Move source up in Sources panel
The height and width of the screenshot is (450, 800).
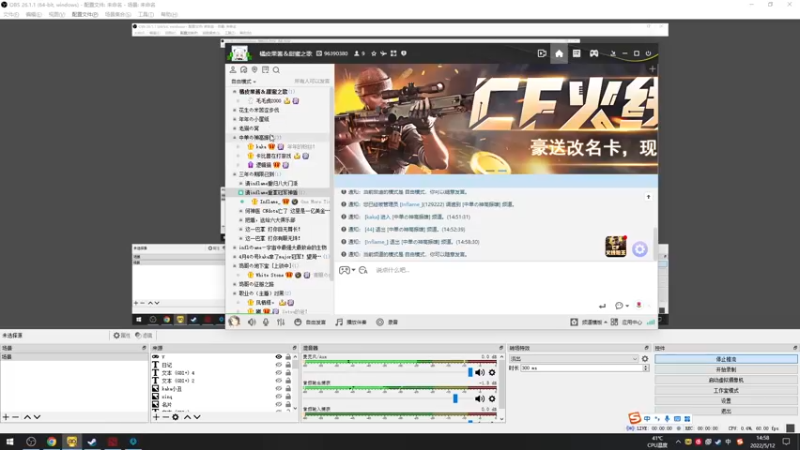(187, 417)
